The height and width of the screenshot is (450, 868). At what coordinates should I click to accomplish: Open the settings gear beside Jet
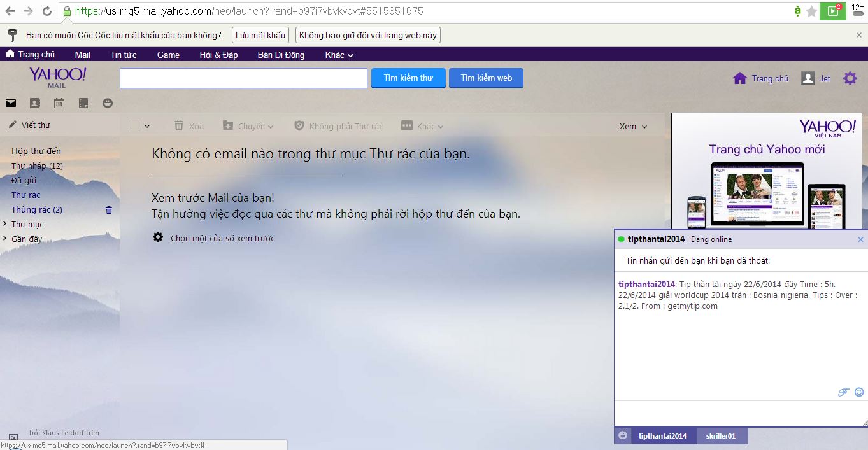850,78
